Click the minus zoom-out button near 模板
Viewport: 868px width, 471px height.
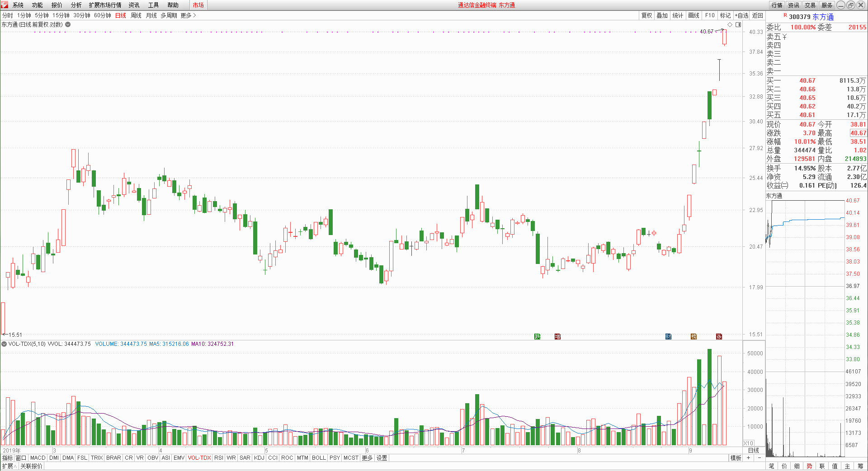point(759,458)
